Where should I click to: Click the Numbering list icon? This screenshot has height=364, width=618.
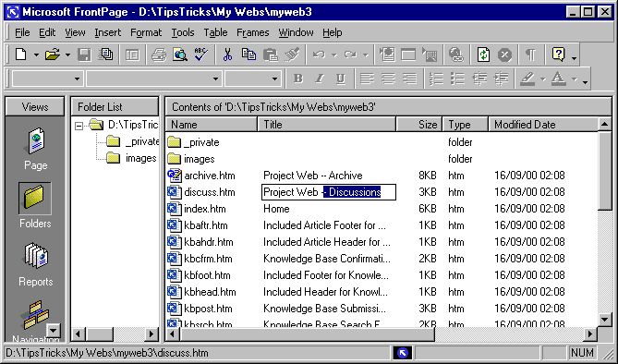click(436, 79)
